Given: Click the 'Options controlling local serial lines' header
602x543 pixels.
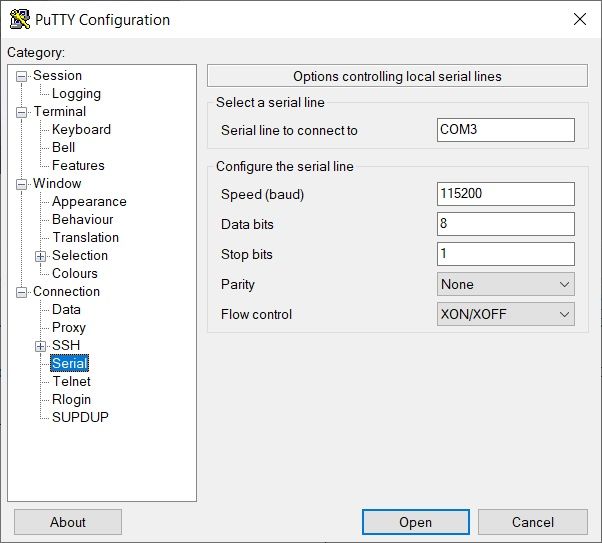Looking at the screenshot, I should (397, 76).
